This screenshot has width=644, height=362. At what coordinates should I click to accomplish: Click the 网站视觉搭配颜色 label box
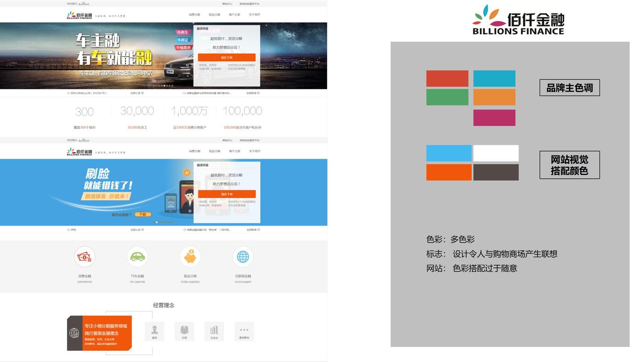tap(570, 165)
